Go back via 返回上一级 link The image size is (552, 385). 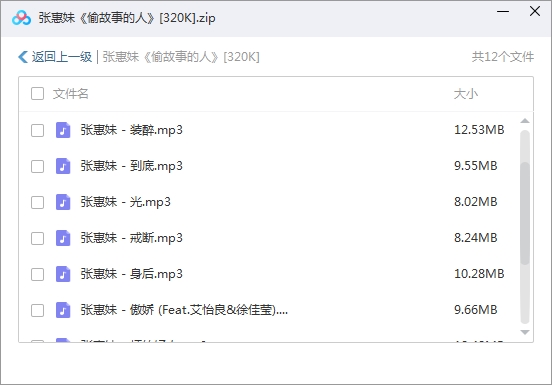coord(62,57)
